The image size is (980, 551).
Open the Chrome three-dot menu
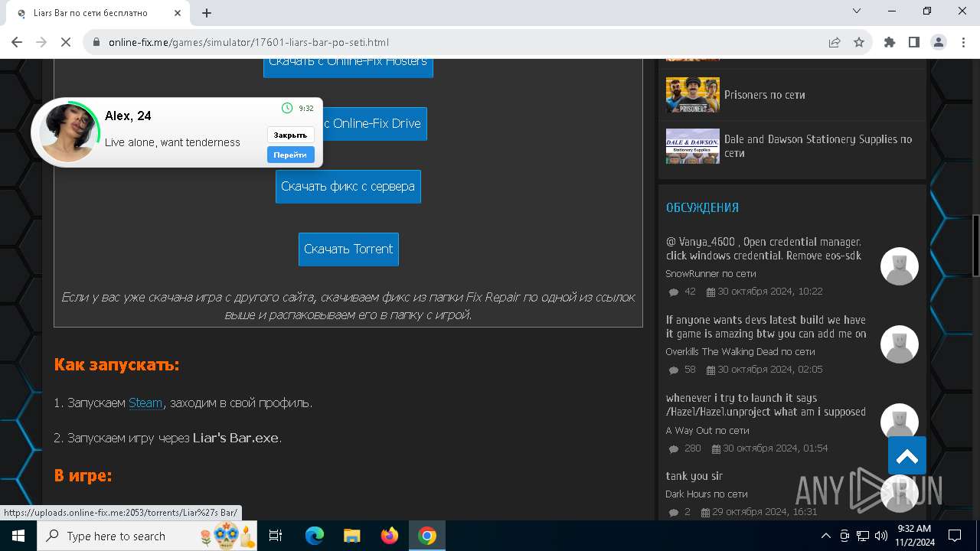(x=963, y=42)
